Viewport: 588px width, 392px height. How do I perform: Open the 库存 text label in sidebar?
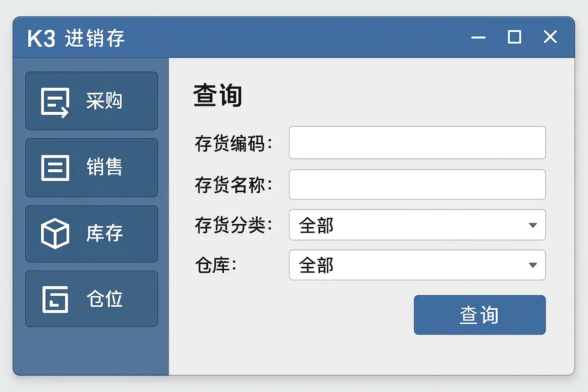(104, 233)
